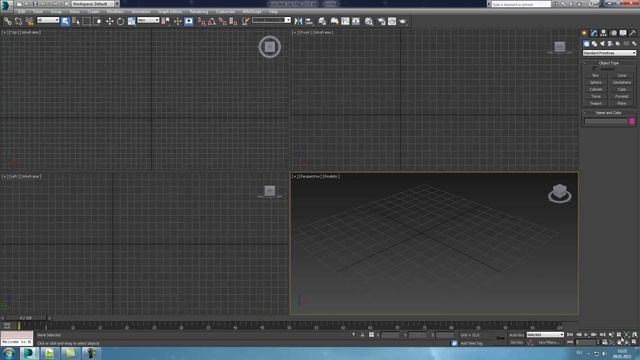Switch to the Modify panel tab
640x360 pixels.
(594, 33)
